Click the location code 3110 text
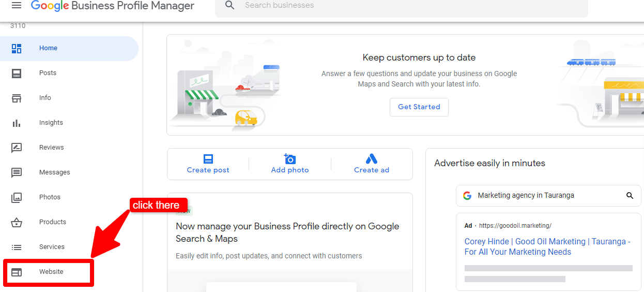The width and height of the screenshot is (644, 292). (18, 26)
